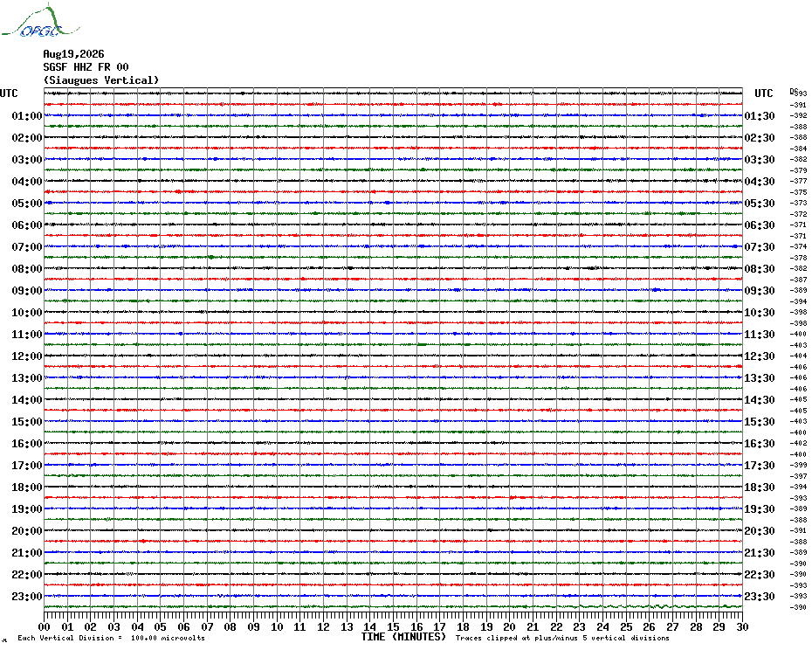812x650 pixels.
Task: Click the 16:30 right-side label
Action: pos(760,443)
